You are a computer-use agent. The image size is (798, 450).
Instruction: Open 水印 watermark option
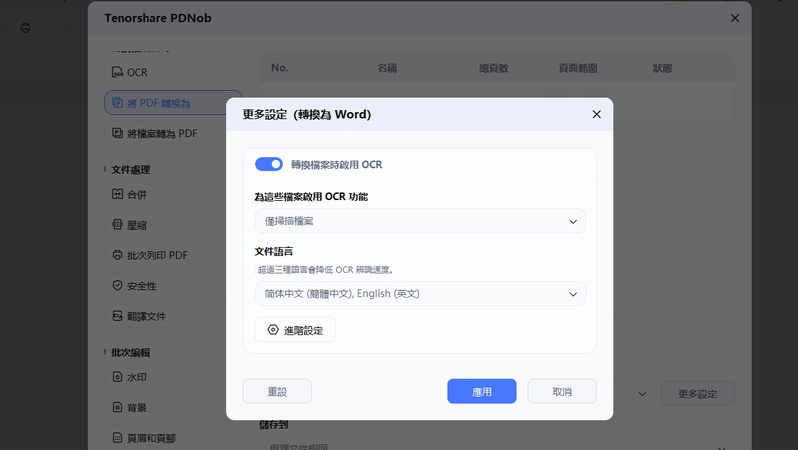(x=166, y=377)
